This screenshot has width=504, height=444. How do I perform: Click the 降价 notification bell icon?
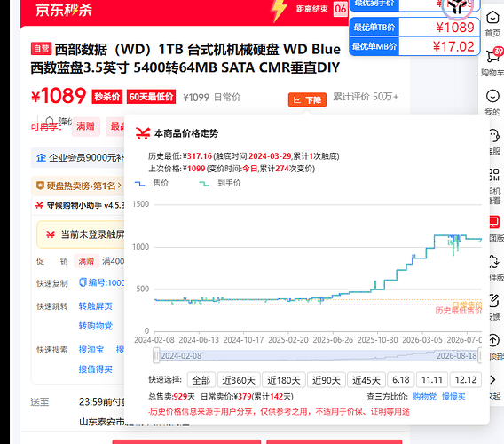coord(49,121)
